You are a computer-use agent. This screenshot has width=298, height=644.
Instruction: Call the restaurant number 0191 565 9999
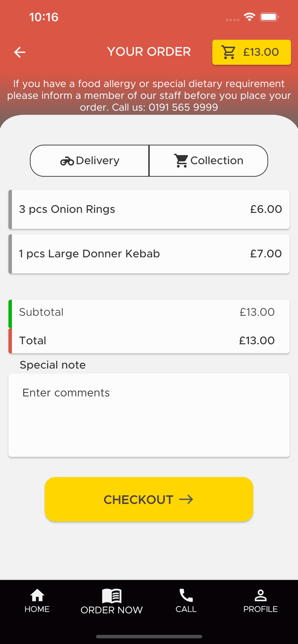[x=183, y=107]
